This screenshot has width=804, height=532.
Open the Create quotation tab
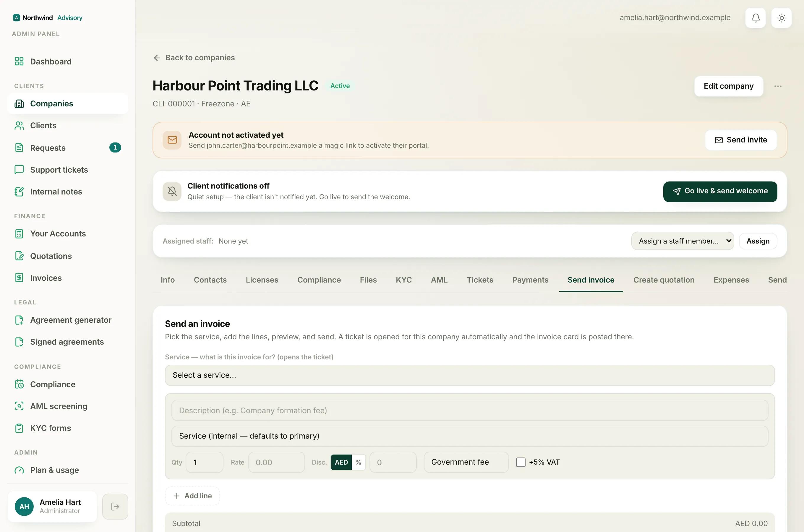click(664, 280)
